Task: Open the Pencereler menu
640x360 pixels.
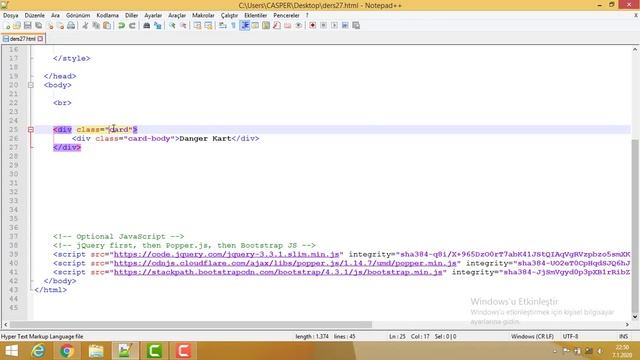Action: [286, 15]
